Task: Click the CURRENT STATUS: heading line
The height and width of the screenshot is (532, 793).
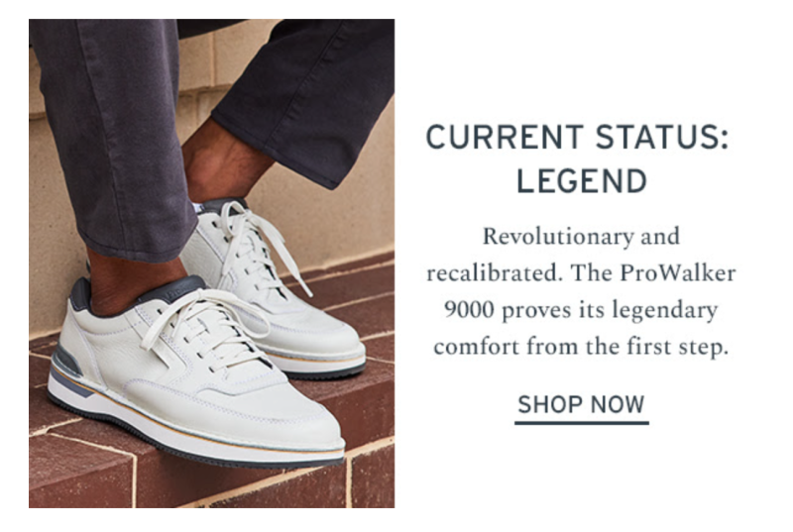Action: (x=578, y=138)
